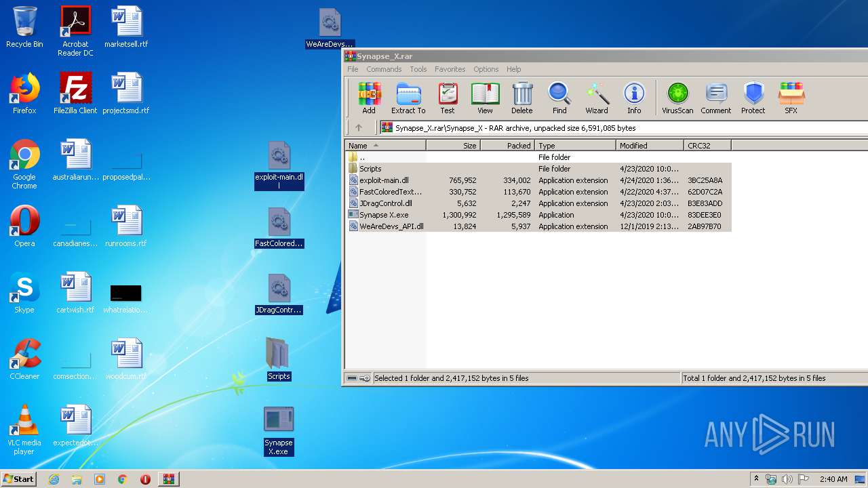This screenshot has width=868, height=488.
Task: Sort file list by Type column
Action: pyautogui.click(x=575, y=145)
